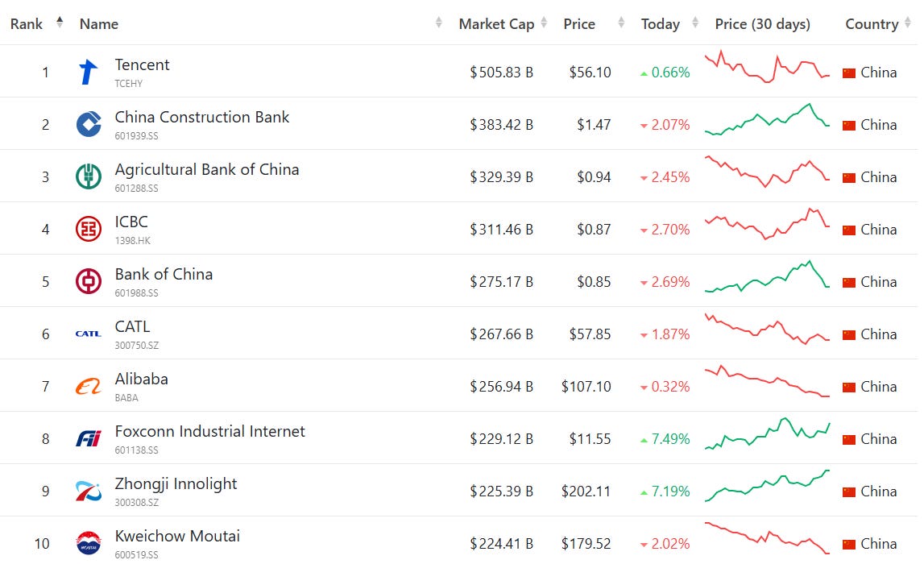
Task: Open the Tencent company link
Action: click(142, 64)
